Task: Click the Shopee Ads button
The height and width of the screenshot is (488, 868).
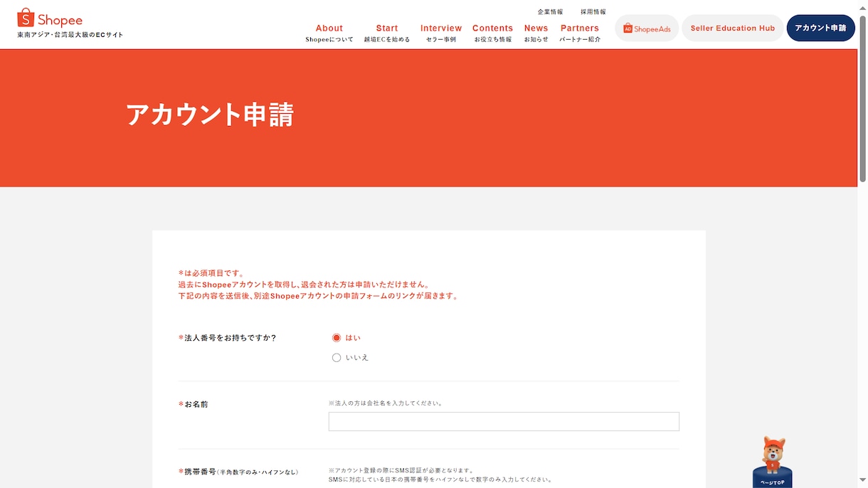Action: (x=647, y=28)
